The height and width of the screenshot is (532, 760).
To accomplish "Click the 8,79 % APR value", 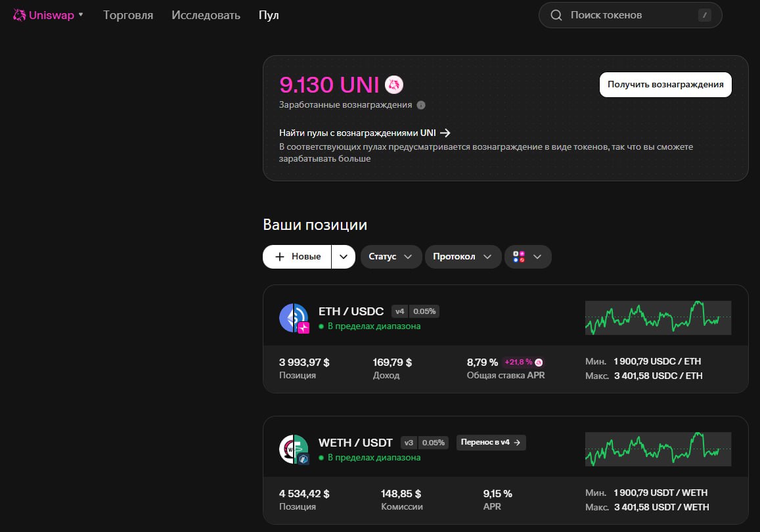I will (482, 363).
